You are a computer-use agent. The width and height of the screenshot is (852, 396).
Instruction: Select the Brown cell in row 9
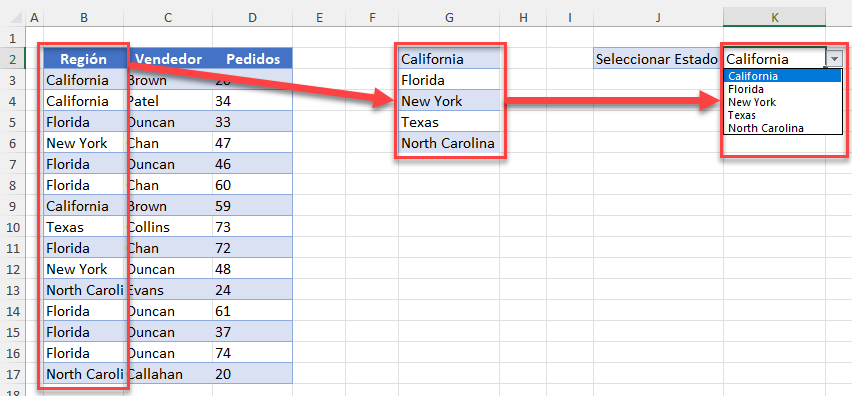[168, 206]
